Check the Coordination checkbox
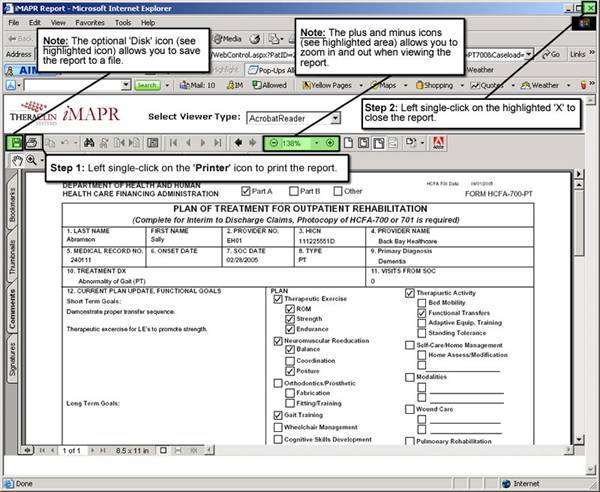Screen dimensions: 600x492 (x=290, y=361)
